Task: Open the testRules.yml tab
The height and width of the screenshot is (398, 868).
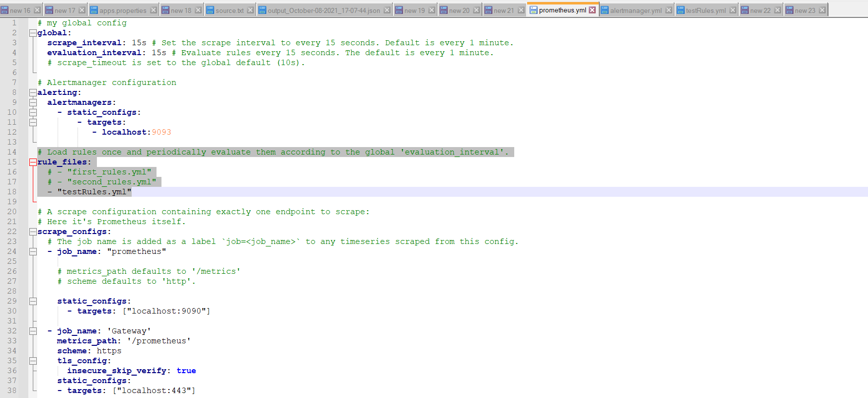Action: click(706, 10)
